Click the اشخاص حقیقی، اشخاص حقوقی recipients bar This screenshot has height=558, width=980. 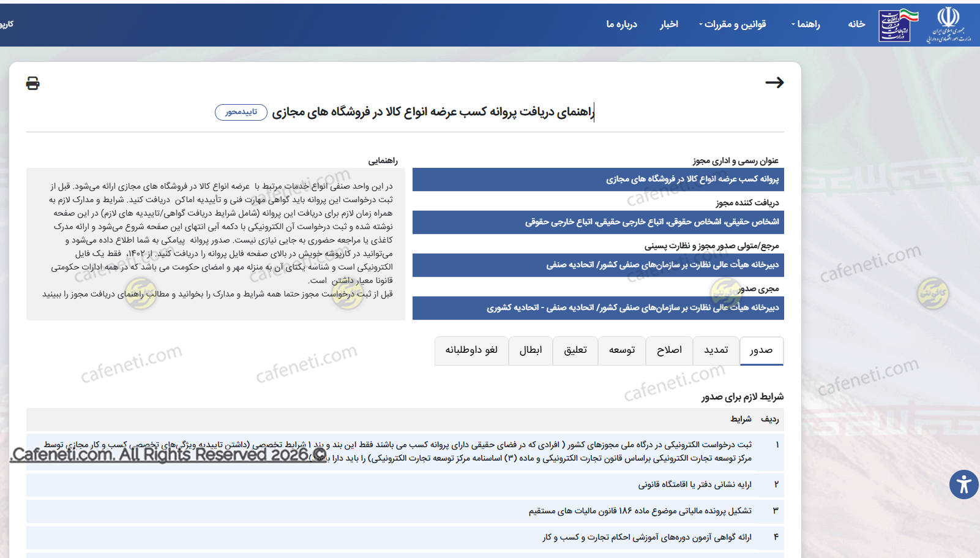[x=598, y=222]
